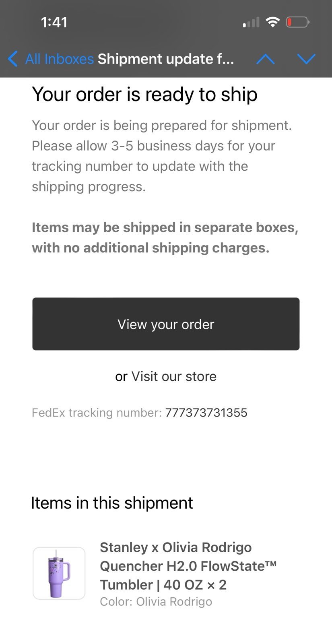Tap the 3-5 business days paragraph
The height and width of the screenshot is (644, 332).
tap(162, 156)
